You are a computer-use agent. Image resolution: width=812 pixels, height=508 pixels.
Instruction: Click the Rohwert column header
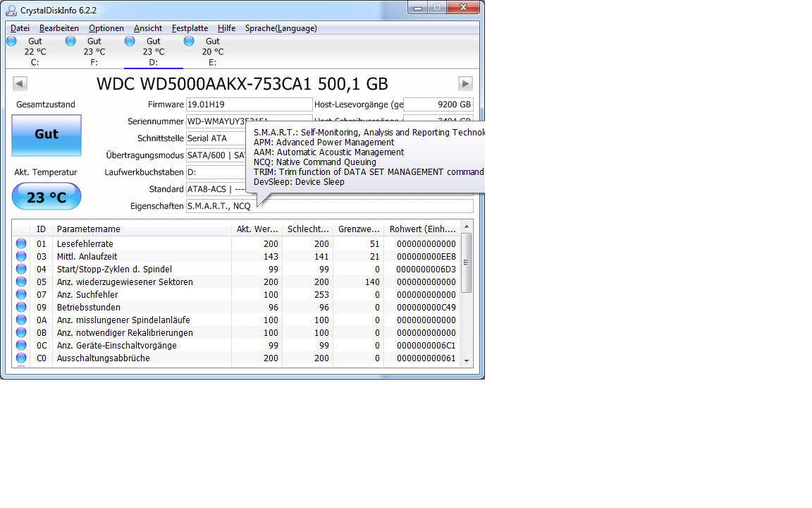pyautogui.click(x=422, y=229)
